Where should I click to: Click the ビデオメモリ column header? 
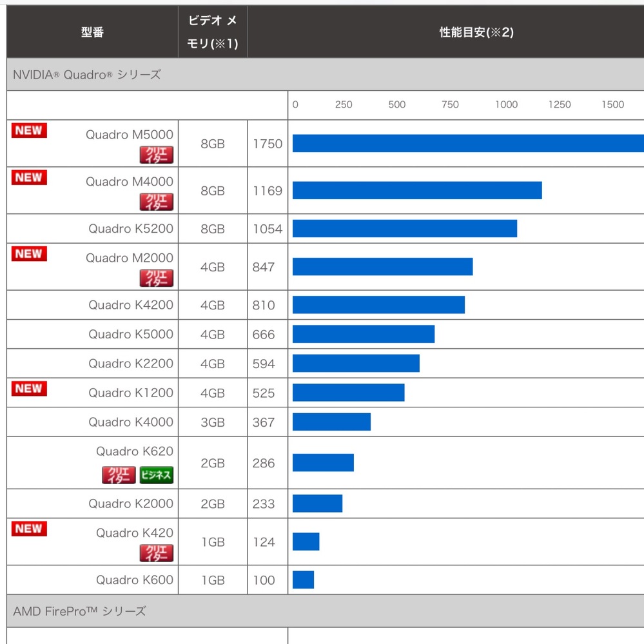point(213,32)
